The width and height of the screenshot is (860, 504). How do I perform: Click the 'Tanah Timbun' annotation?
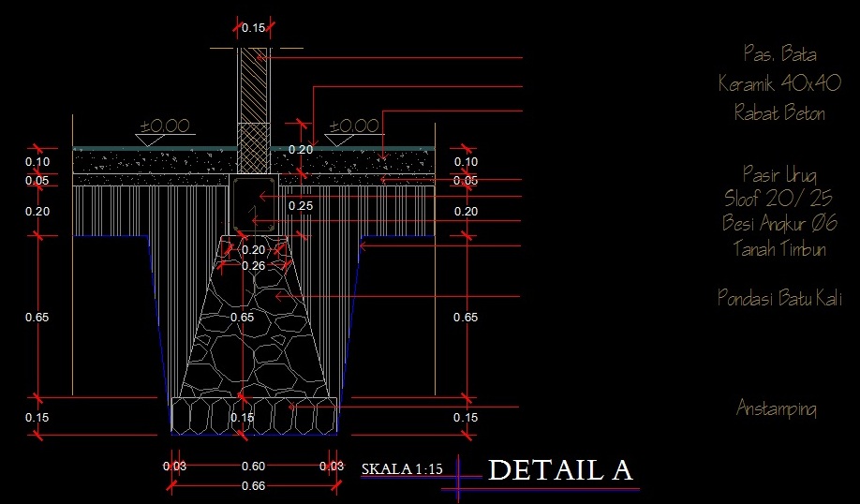pos(779,248)
